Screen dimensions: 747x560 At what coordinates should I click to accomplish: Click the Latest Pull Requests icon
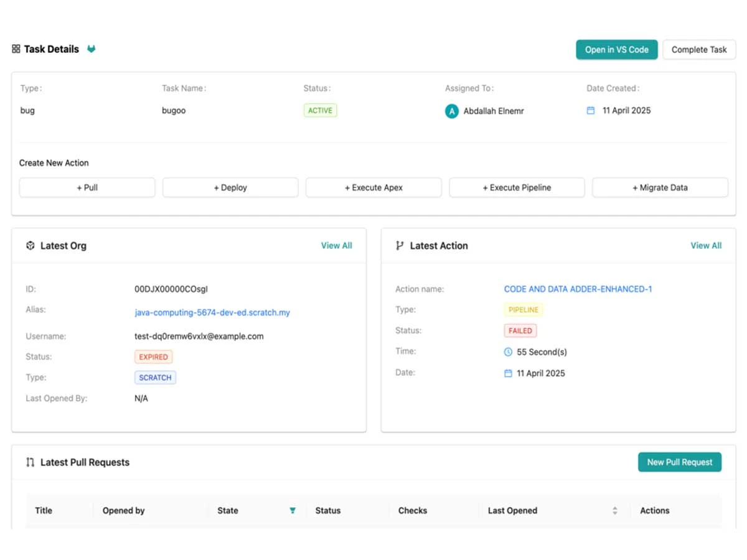(31, 462)
